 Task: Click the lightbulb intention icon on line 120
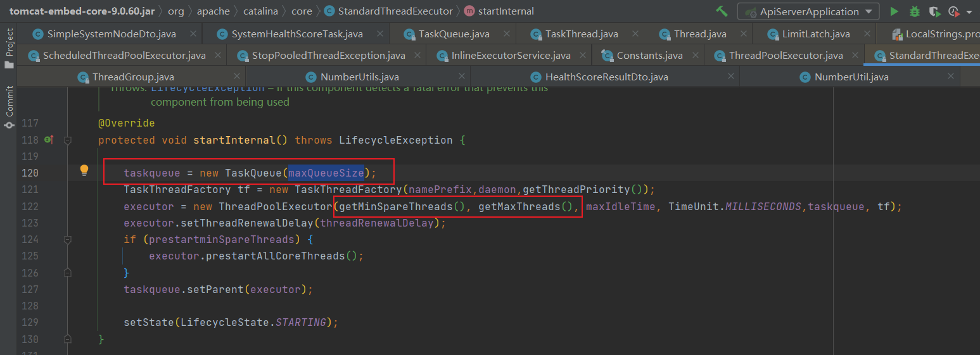(84, 170)
